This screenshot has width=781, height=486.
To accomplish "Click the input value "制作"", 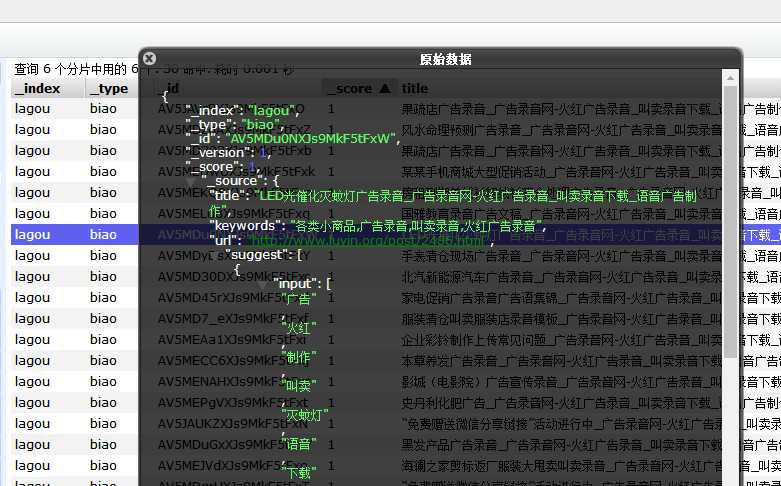I will [299, 357].
